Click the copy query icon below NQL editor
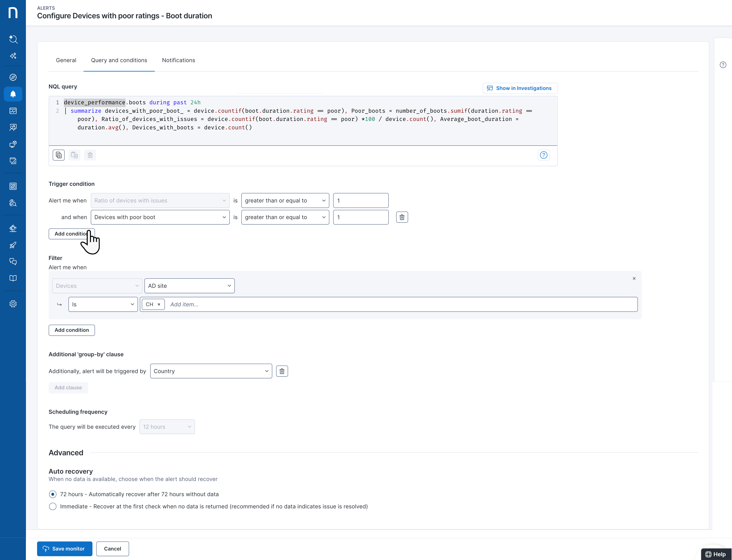The height and width of the screenshot is (560, 732). tap(59, 155)
